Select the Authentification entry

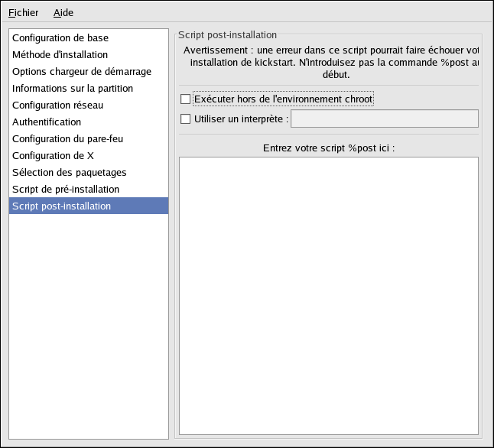[x=89, y=122]
